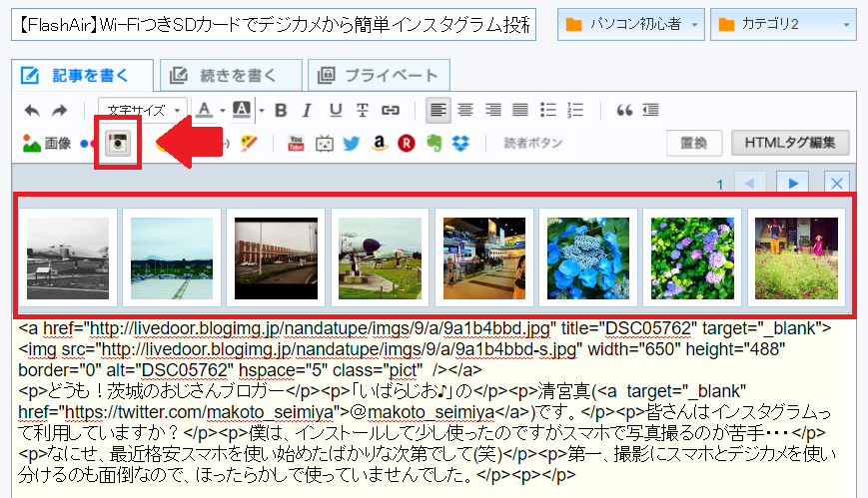This screenshot has width=868, height=498.
Task: Align text center
Action: (465, 110)
